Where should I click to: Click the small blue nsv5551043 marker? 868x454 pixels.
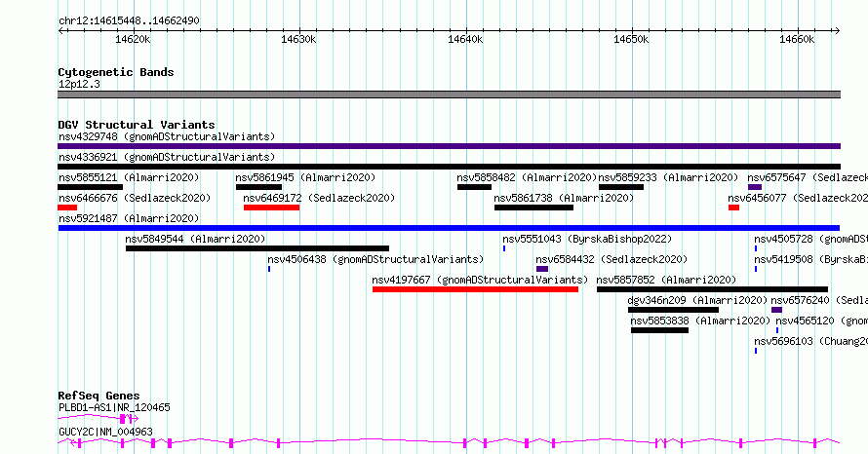[504, 248]
